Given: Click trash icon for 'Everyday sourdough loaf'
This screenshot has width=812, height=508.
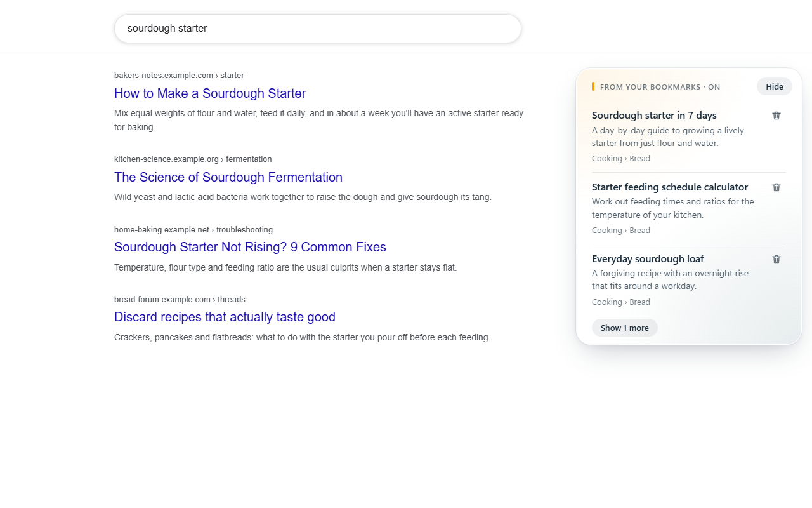Looking at the screenshot, I should [776, 259].
